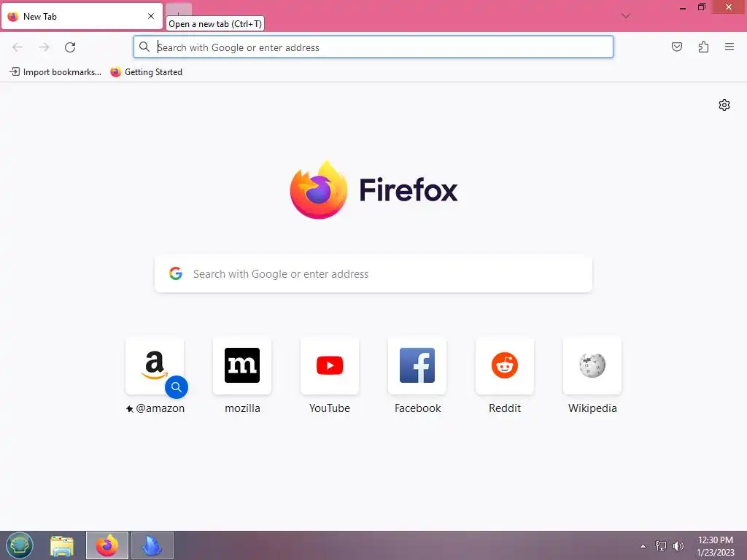Viewport: 747px width, 560px height.
Task: Click the open new tab plus button
Action: (x=179, y=10)
